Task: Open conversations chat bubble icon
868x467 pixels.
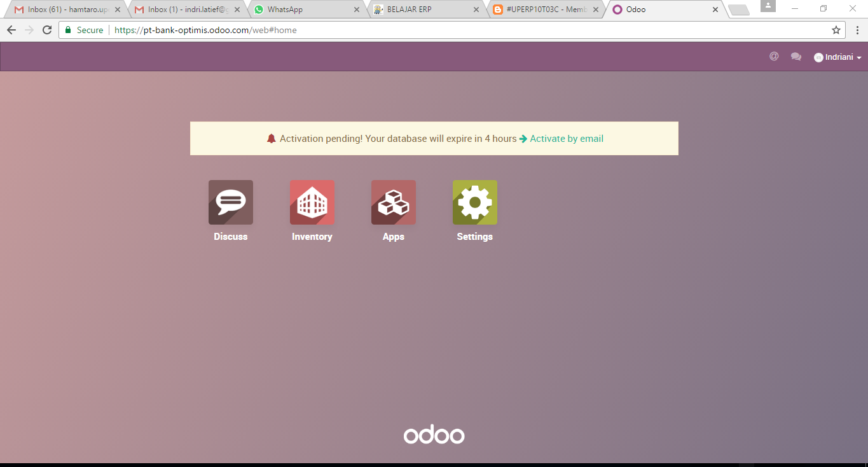Action: pyautogui.click(x=796, y=57)
